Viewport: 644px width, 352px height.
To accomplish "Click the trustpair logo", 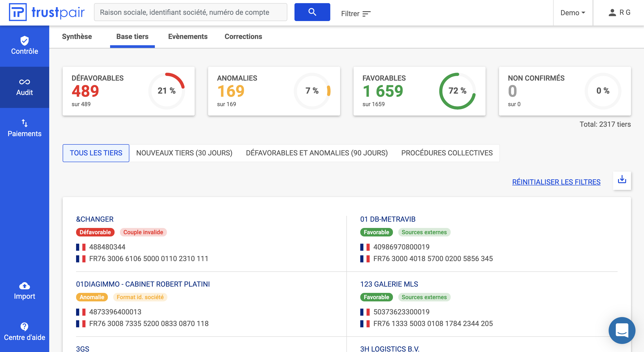I will pos(47,12).
